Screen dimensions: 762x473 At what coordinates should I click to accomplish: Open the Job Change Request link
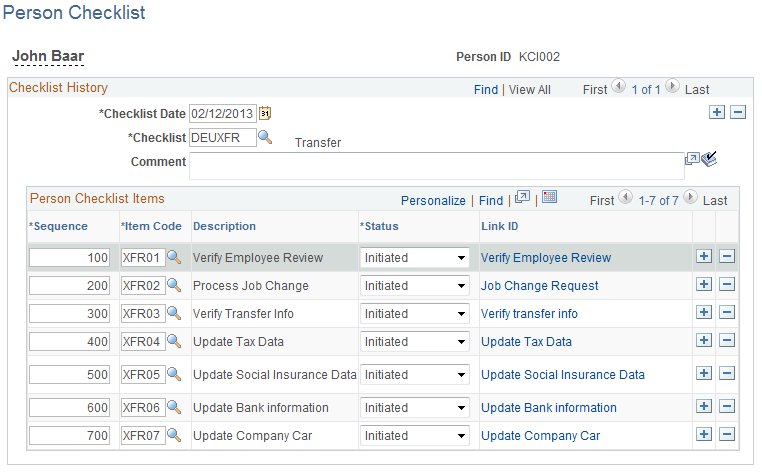tap(539, 285)
